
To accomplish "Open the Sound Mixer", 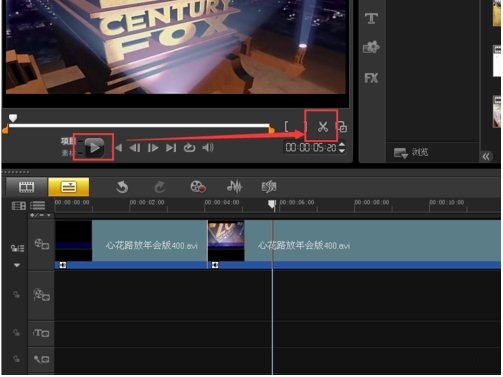I will [x=234, y=187].
